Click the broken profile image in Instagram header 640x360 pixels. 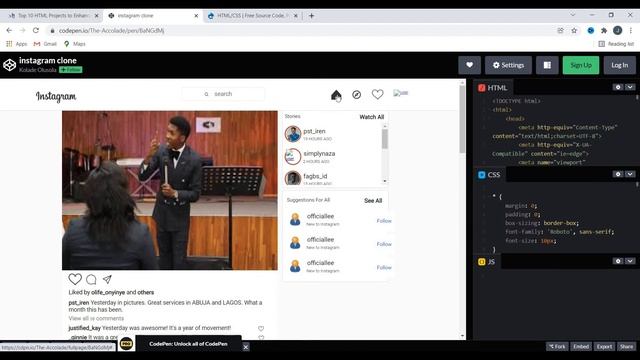click(x=400, y=93)
